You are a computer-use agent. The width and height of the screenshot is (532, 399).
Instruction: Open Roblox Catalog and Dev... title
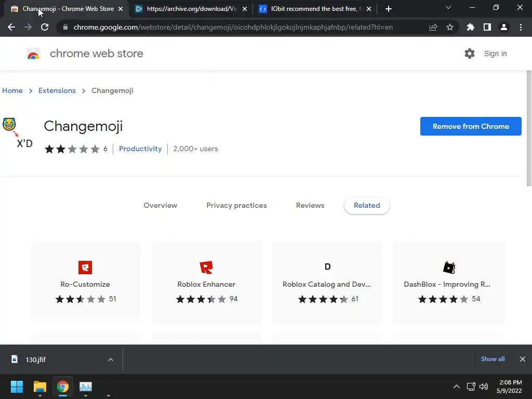pyautogui.click(x=327, y=284)
